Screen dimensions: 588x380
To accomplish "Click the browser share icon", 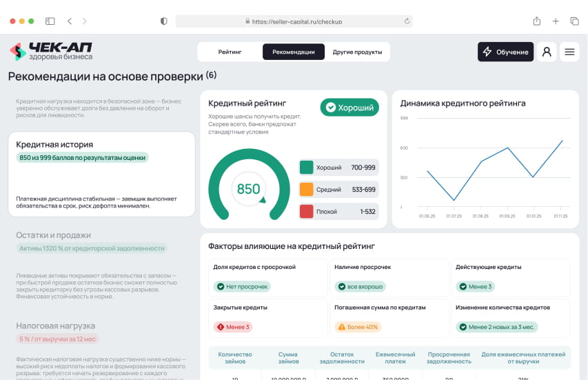I will [x=537, y=21].
